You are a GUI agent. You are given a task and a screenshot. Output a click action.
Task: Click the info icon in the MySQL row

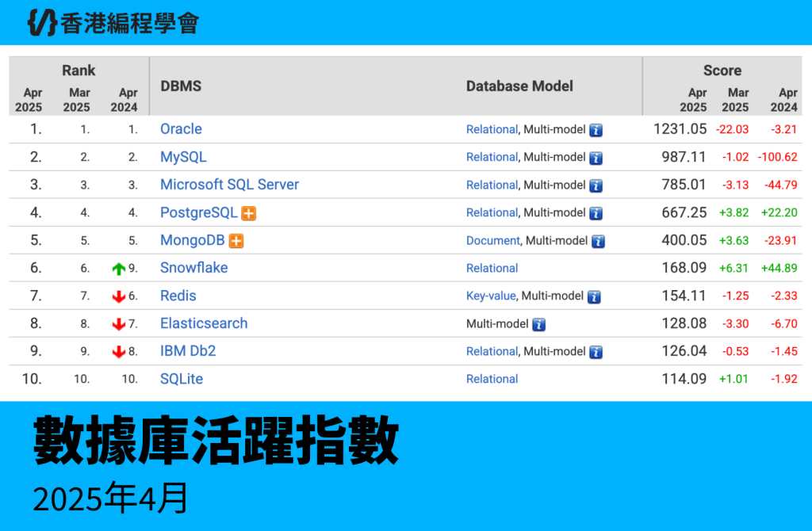pyautogui.click(x=596, y=158)
